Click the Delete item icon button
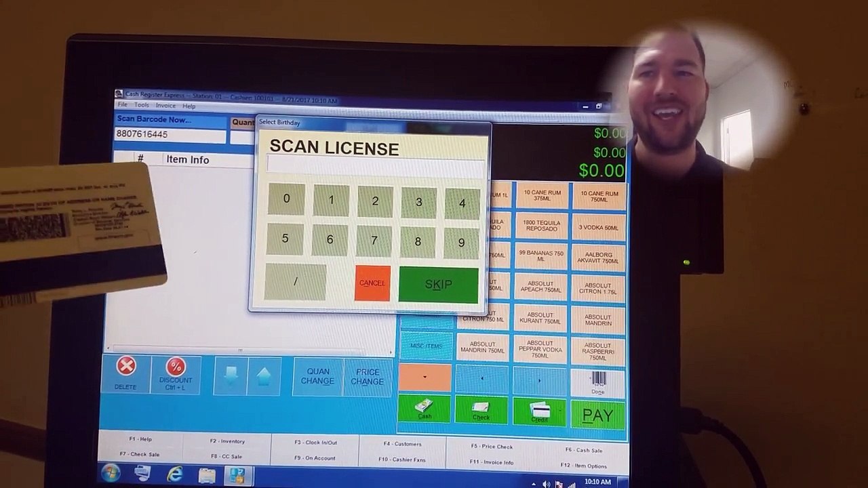868x488 pixels. pos(125,374)
